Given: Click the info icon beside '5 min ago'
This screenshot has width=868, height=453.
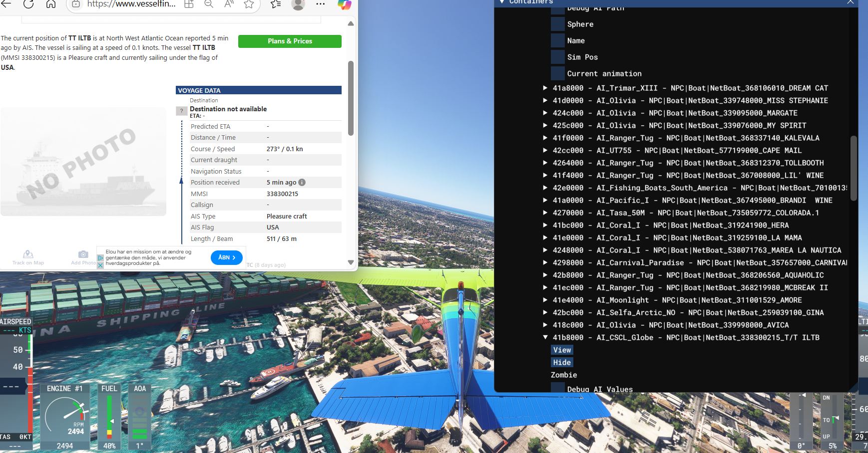Looking at the screenshot, I should point(302,183).
